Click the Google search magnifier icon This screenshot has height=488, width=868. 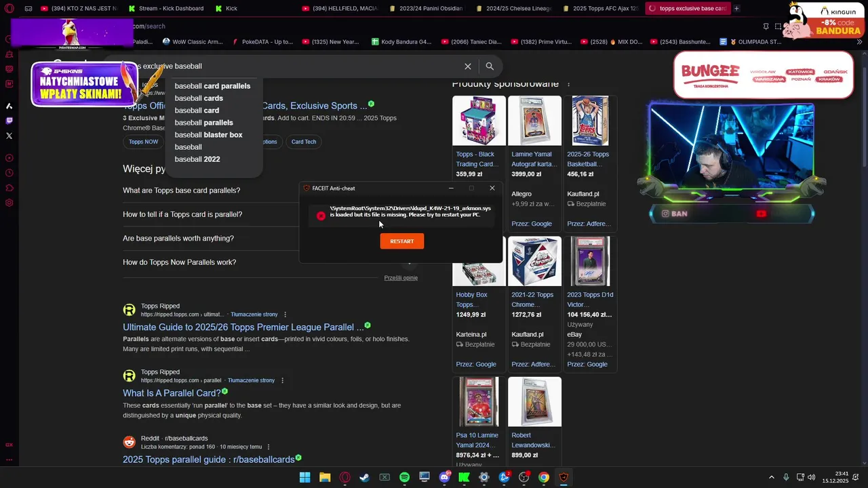490,66
